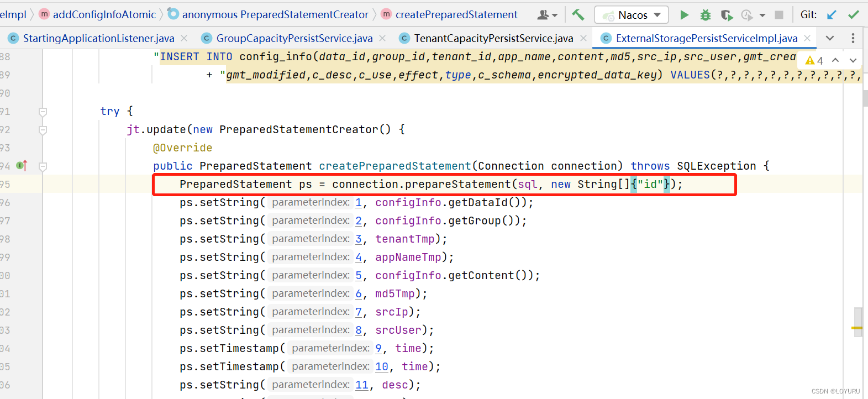This screenshot has width=868, height=399.
Task: Commit changes with Git checkmark
Action: pyautogui.click(x=854, y=15)
